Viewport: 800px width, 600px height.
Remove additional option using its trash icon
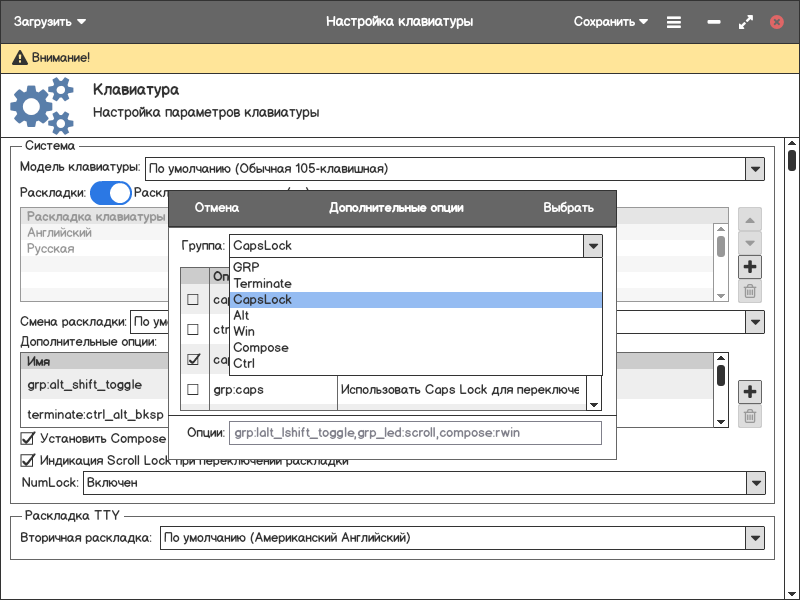coord(749,417)
